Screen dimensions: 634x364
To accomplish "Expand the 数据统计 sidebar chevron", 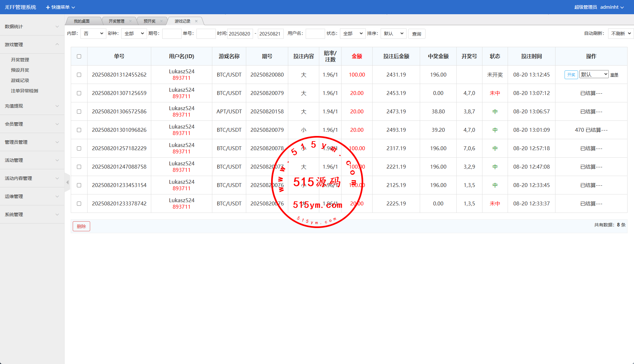I will pos(57,26).
